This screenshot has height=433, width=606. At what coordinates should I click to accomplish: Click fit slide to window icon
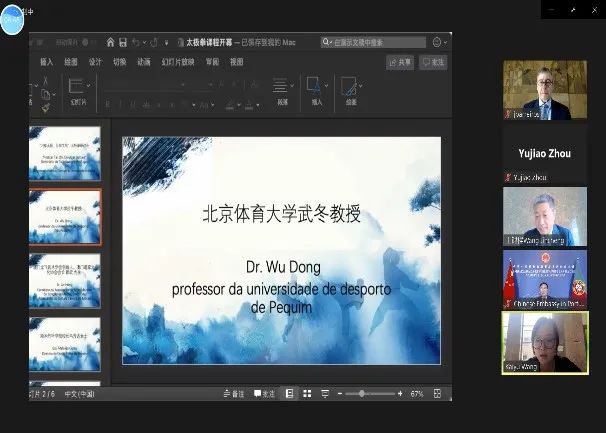pos(438,394)
